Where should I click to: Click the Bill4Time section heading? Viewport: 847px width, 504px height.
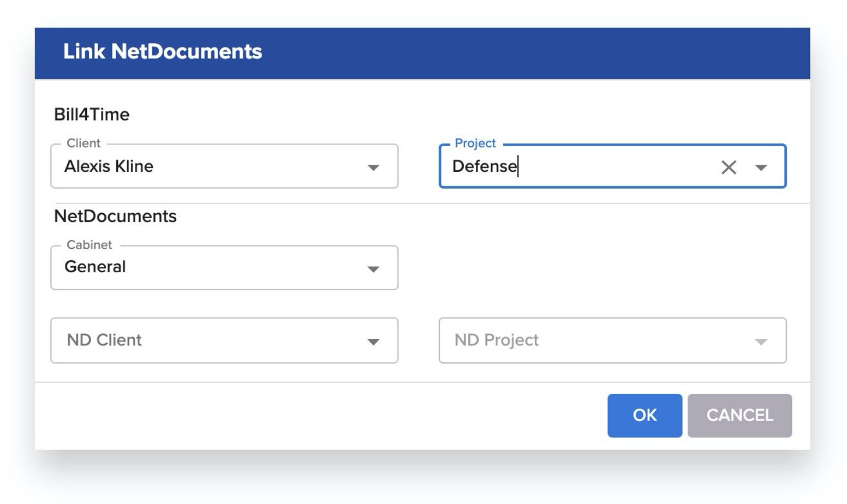tap(92, 115)
